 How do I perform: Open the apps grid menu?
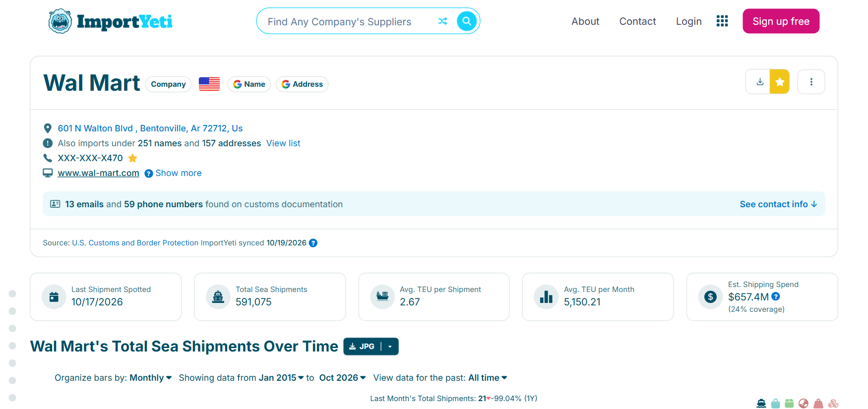(722, 21)
